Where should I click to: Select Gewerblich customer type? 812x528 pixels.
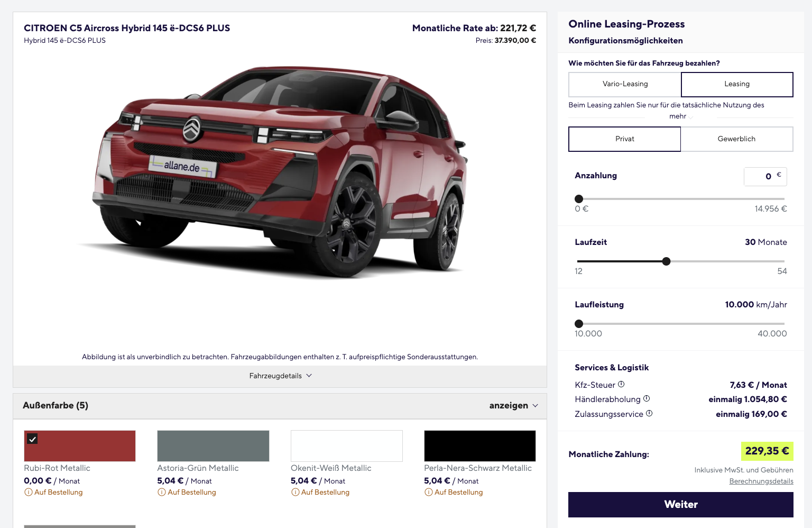point(736,139)
